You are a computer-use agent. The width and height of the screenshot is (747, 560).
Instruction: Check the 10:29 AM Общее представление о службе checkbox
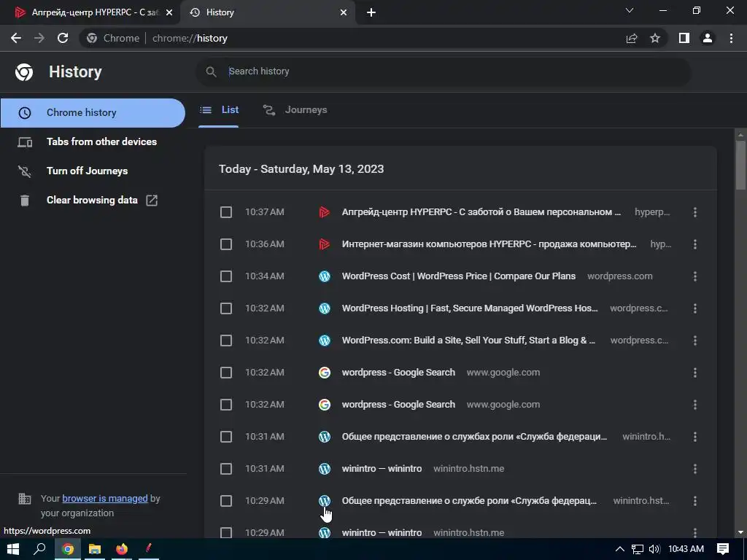tap(226, 501)
